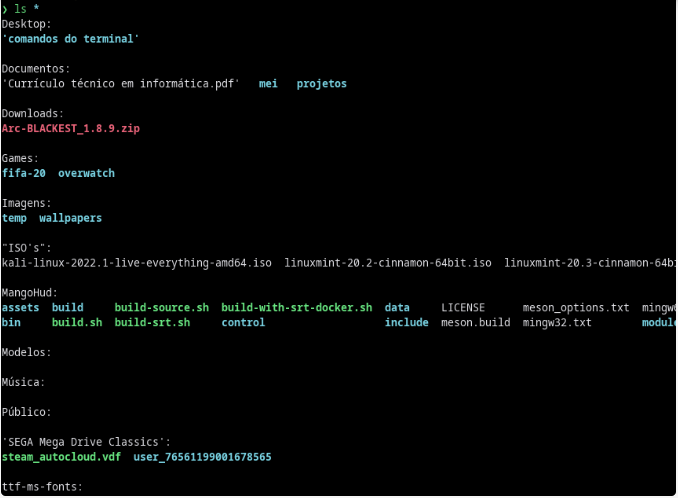The image size is (678, 498).
Task: Click the 'mei' directory under Documentos
Action: coord(268,84)
